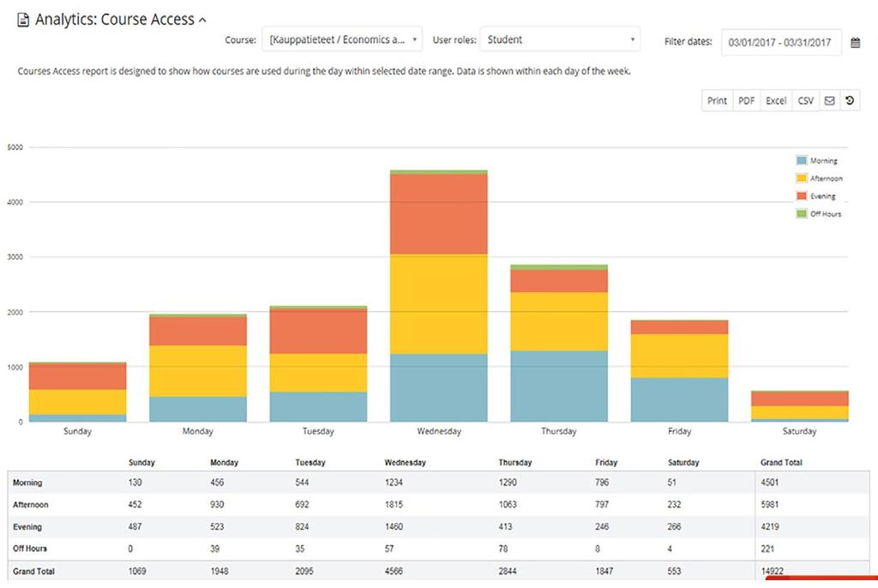Select the Evening row label in table

click(27, 527)
